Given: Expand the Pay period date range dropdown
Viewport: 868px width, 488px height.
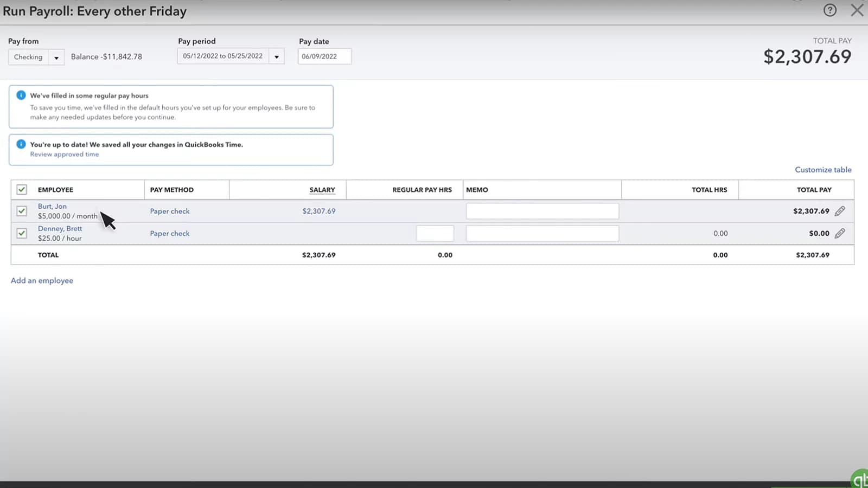Looking at the screenshot, I should [276, 56].
